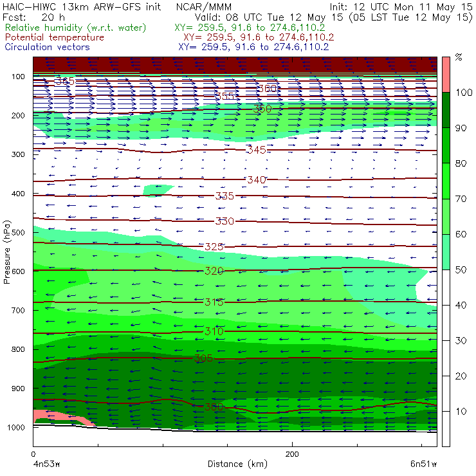Click the darkest green 90–100% colorbar segment

point(446,110)
